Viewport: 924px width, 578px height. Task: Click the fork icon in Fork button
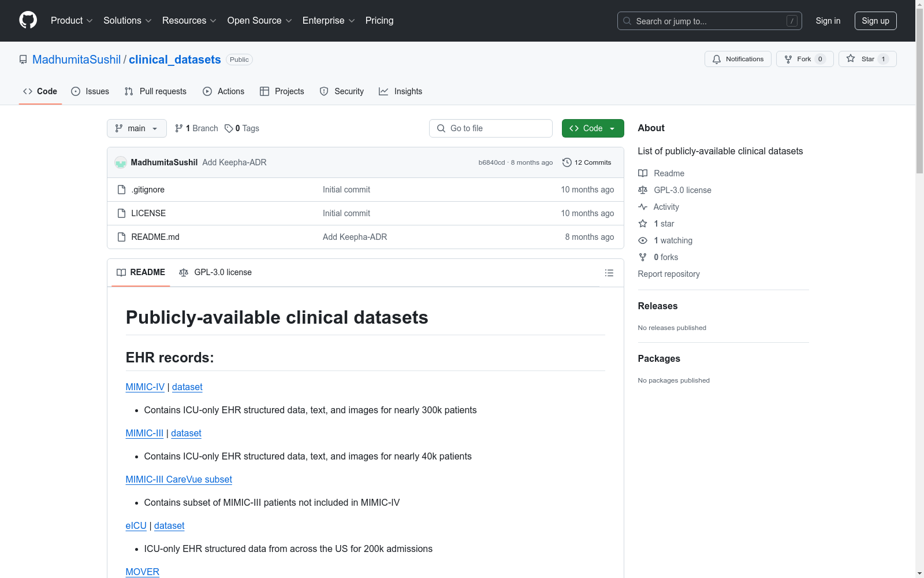[x=788, y=59]
